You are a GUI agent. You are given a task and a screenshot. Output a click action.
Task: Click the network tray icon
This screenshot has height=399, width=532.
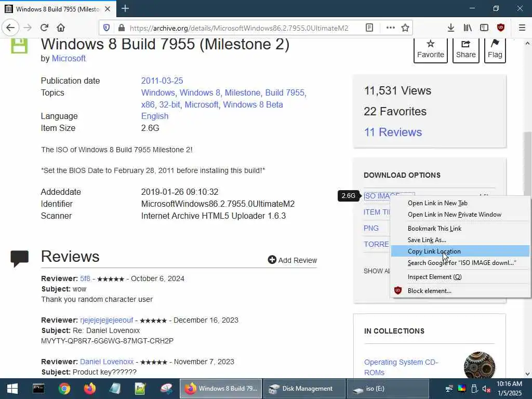(449, 389)
